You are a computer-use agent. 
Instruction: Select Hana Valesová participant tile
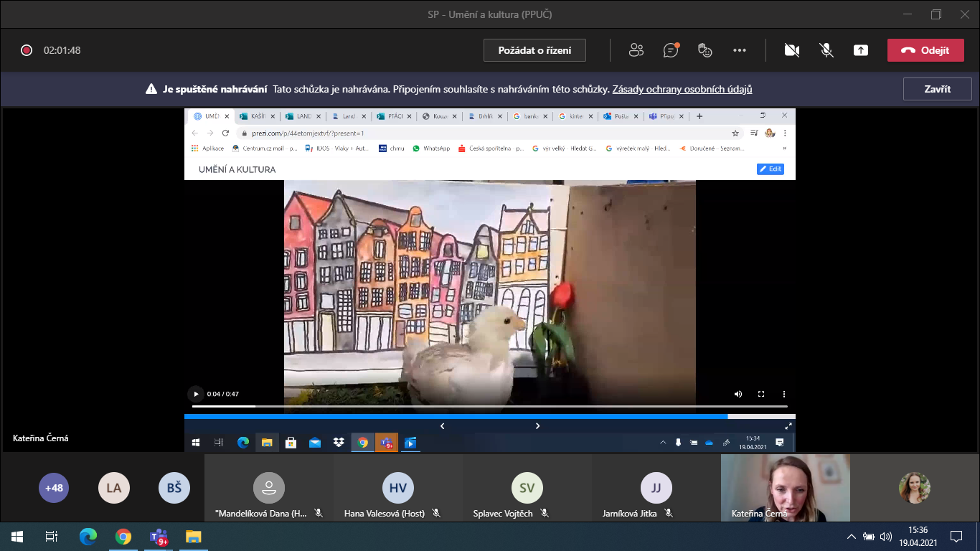coord(397,488)
